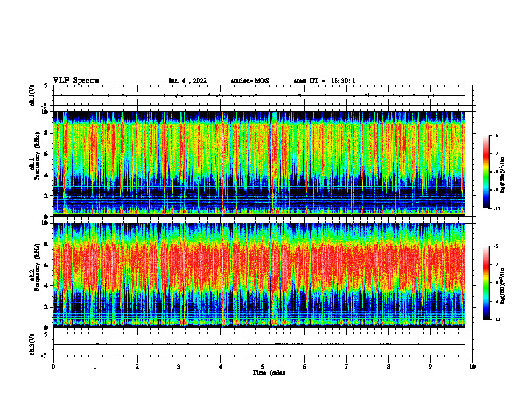Screen dimensions: 532x411
Task: Click the "ch.1(V)" waveform axis label
Action: (x=32, y=95)
